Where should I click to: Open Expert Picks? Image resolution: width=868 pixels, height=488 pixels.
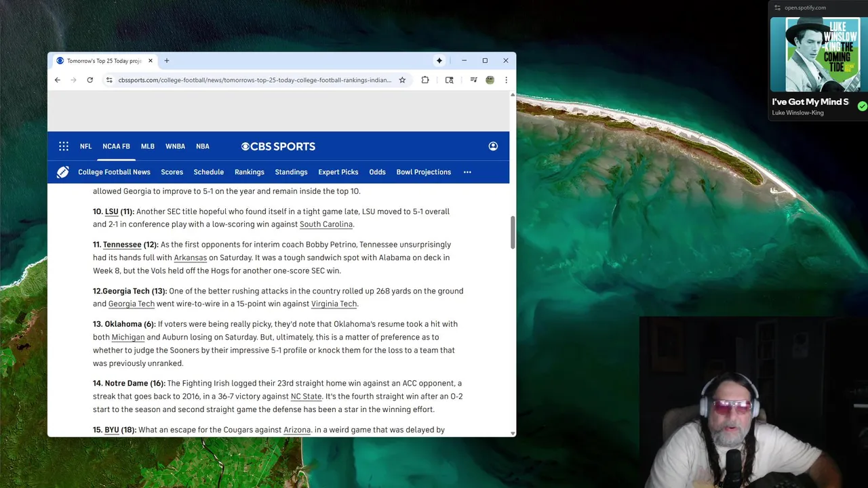(338, 172)
